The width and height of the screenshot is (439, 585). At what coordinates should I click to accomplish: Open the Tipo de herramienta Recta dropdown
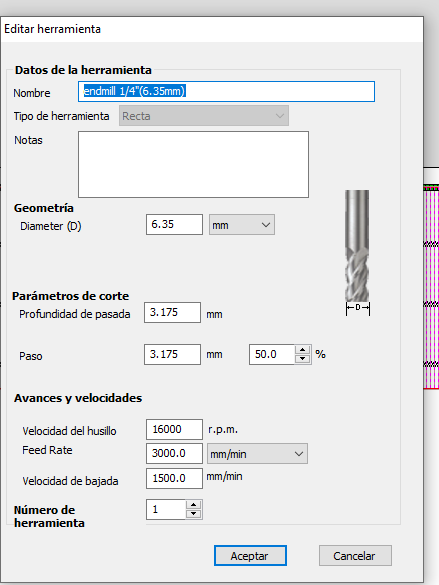click(204, 116)
